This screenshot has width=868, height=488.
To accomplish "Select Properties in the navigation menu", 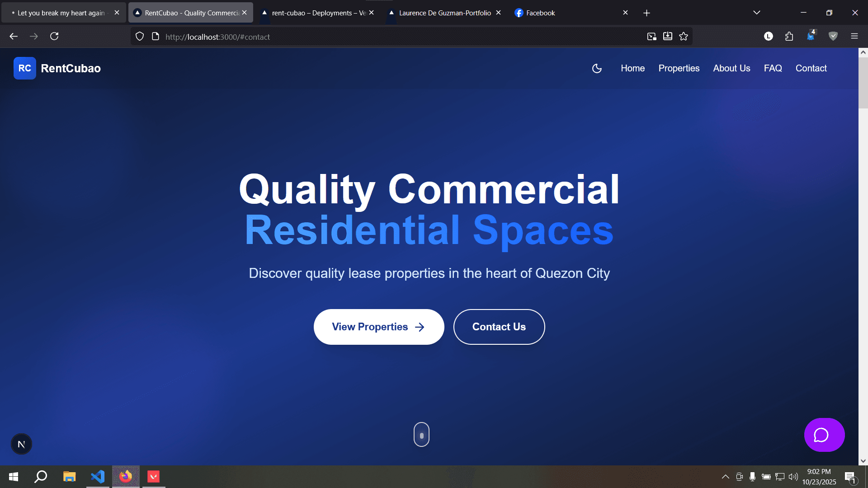I will pos(679,68).
